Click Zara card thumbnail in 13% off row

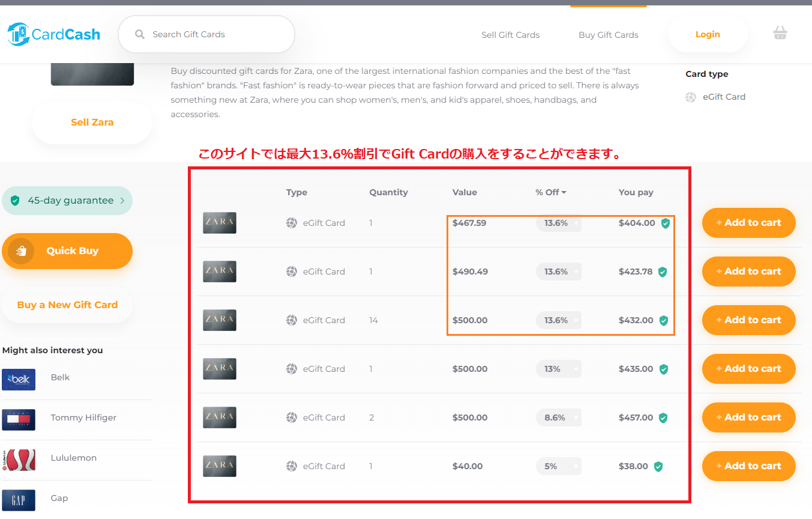[220, 369]
